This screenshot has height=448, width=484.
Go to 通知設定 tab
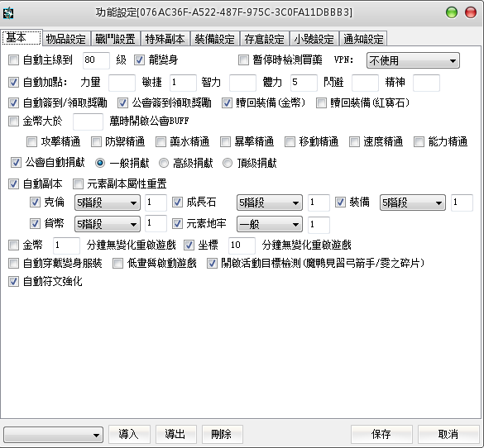pos(363,39)
